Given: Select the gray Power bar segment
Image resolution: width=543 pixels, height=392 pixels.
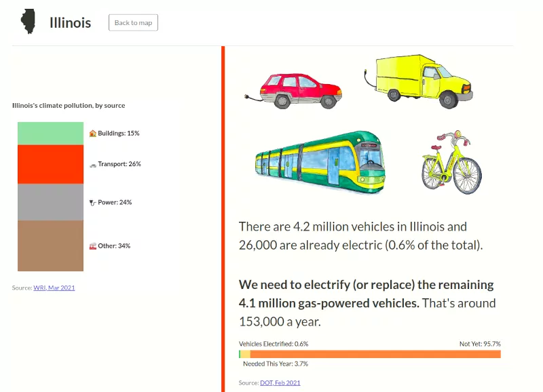Looking at the screenshot, I should [50, 202].
